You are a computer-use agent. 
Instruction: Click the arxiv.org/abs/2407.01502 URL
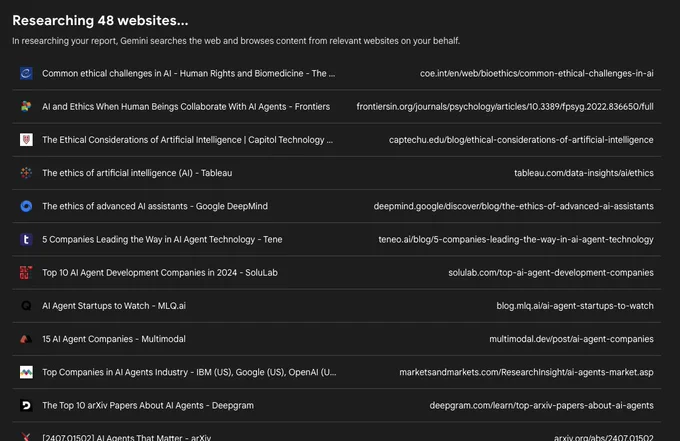603,437
